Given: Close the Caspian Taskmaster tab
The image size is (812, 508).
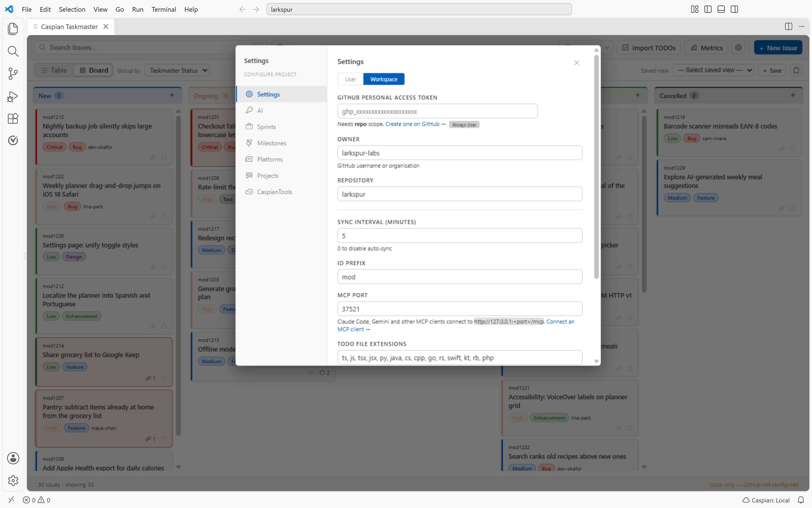Looking at the screenshot, I should (x=106, y=26).
